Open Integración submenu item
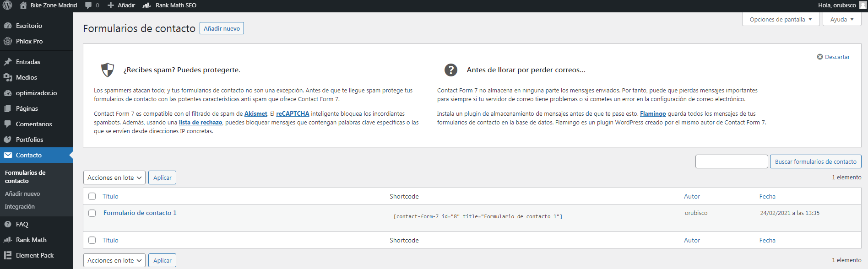868x269 pixels. [20, 206]
